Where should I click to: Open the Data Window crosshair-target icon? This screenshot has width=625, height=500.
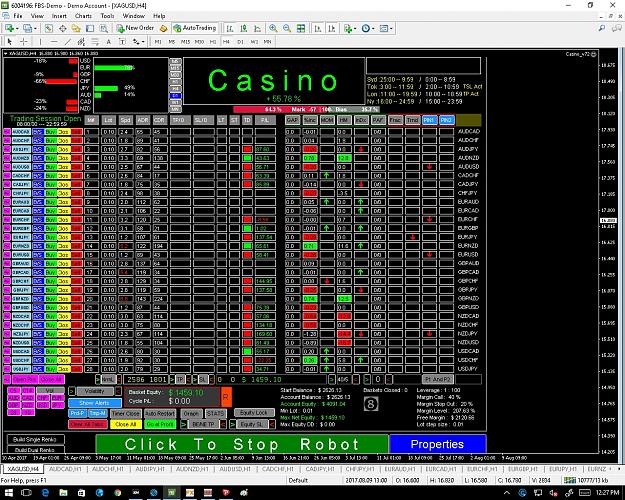tap(63, 28)
